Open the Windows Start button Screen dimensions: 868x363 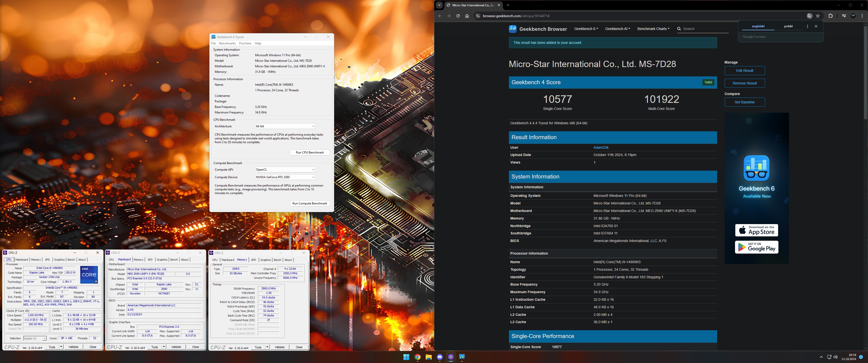(406, 357)
